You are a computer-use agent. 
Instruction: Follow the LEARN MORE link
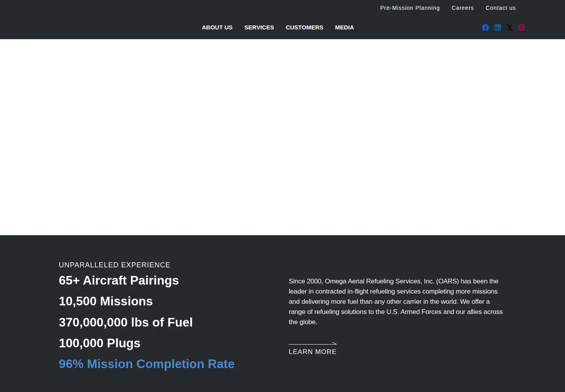(x=313, y=349)
